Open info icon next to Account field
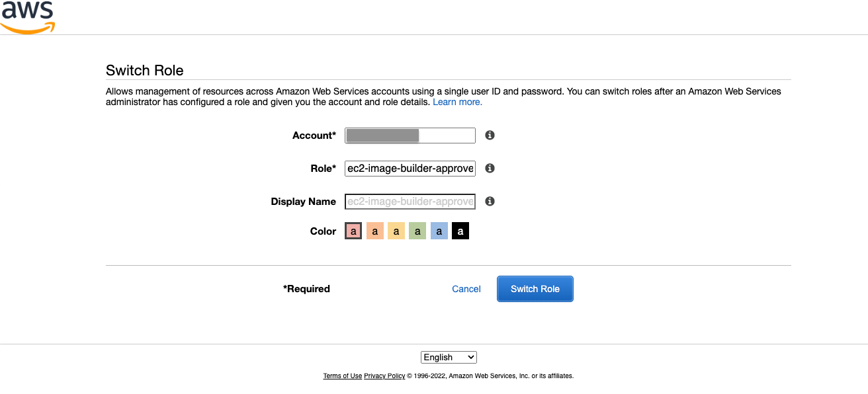 [490, 135]
